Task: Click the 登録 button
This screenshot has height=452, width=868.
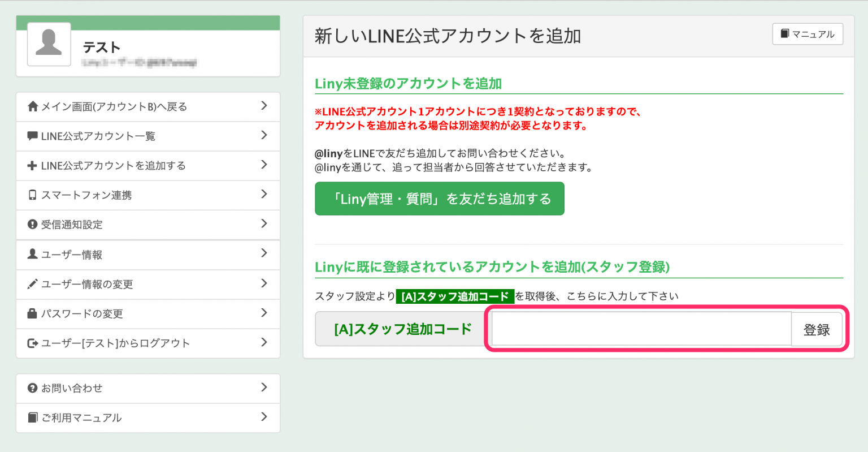Action: (817, 329)
